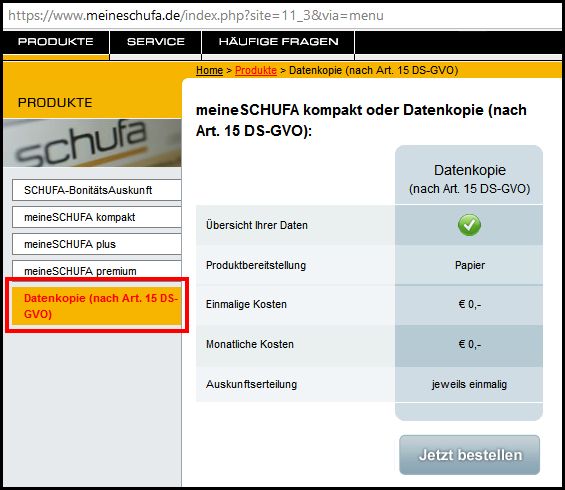Screen dimensions: 565x490
Task: Choose meineSCHUFA plus menu entry
Action: click(97, 244)
